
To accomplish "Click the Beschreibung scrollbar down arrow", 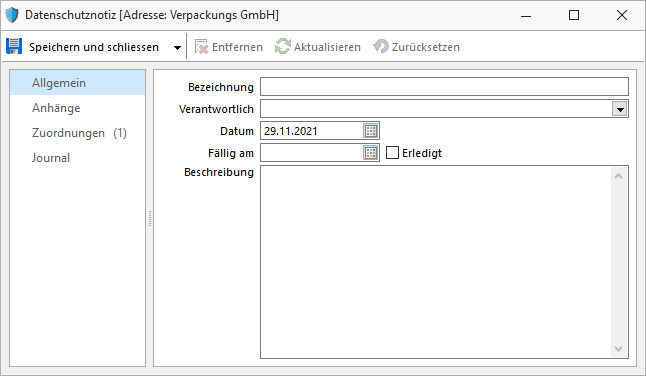I will [618, 349].
